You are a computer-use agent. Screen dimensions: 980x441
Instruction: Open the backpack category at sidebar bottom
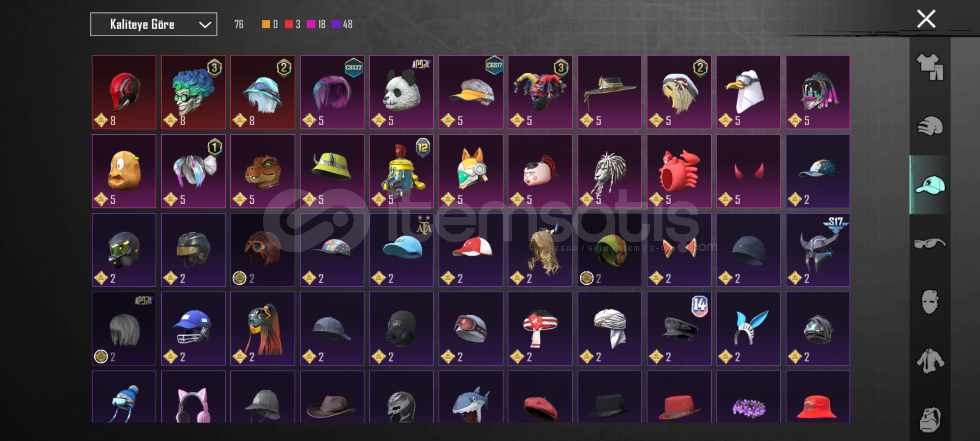[x=930, y=419]
